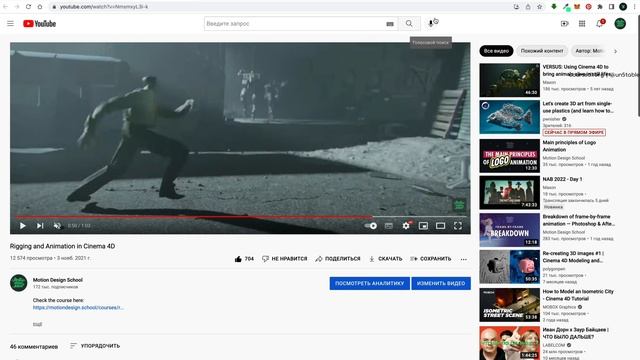This screenshot has height=360, width=640.
Task: Open How to Model an Isometric City title
Action: [x=578, y=295]
